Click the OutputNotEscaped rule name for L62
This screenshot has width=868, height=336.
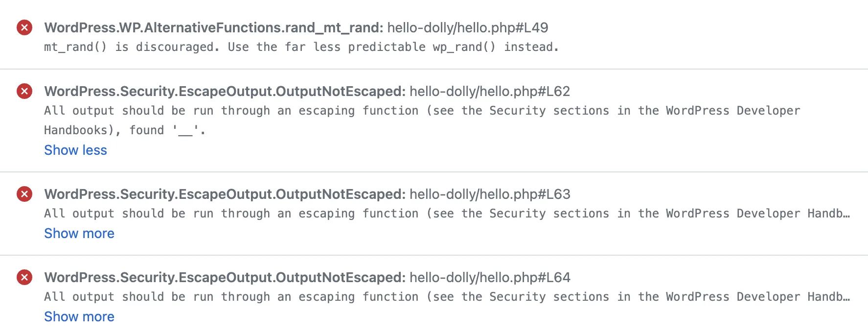tap(225, 91)
